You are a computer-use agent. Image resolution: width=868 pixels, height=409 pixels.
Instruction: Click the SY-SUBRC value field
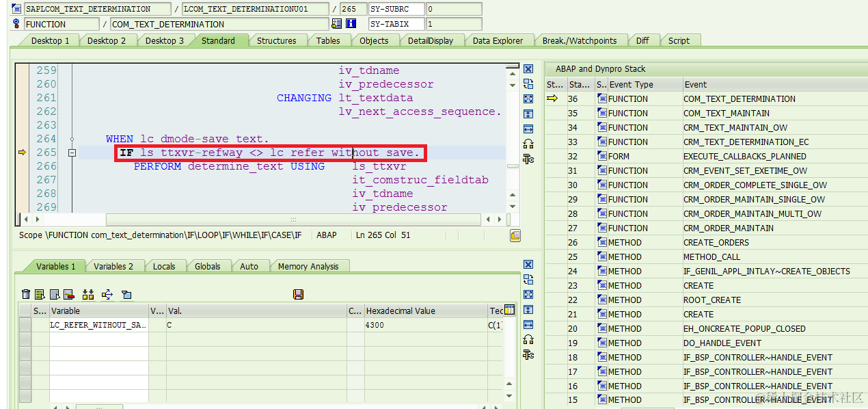pyautogui.click(x=454, y=9)
